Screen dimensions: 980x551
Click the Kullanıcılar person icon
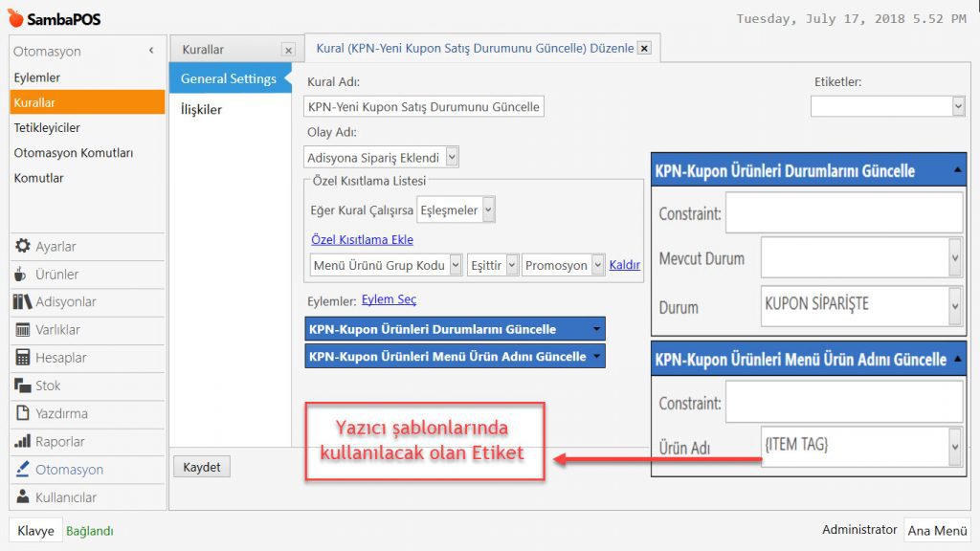[x=22, y=497]
